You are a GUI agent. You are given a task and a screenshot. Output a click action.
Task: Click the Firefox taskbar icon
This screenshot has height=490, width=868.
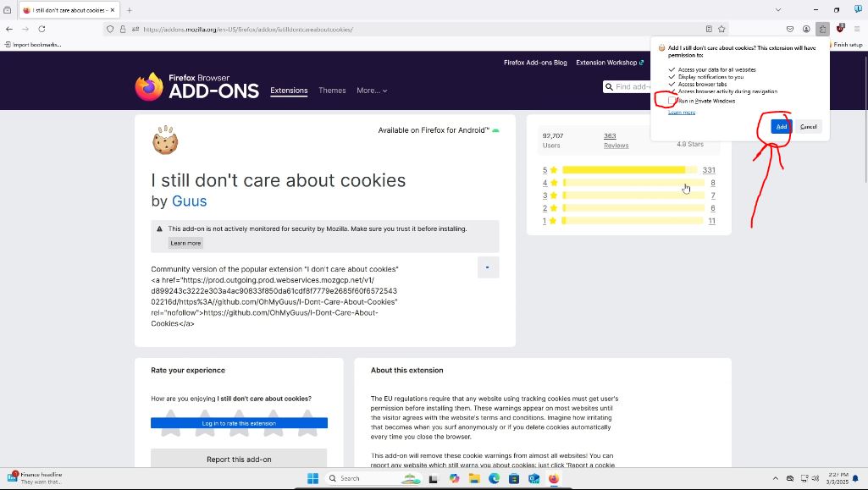pyautogui.click(x=554, y=478)
